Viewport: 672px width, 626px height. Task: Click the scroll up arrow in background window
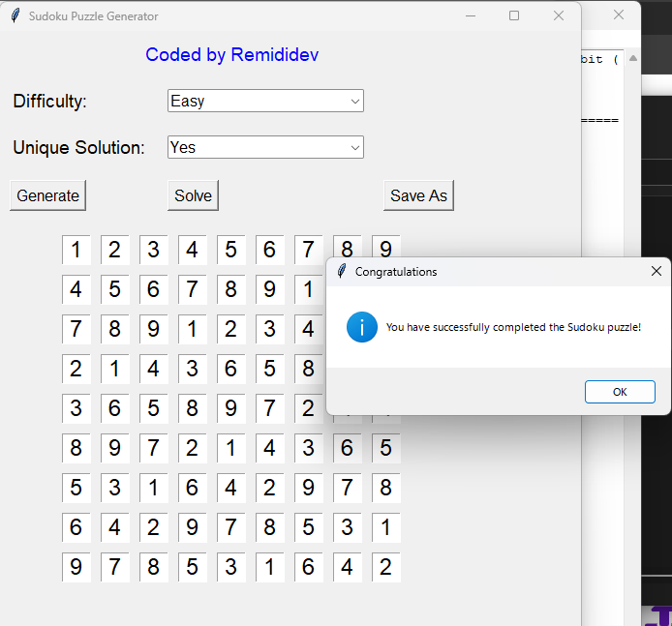(x=633, y=59)
